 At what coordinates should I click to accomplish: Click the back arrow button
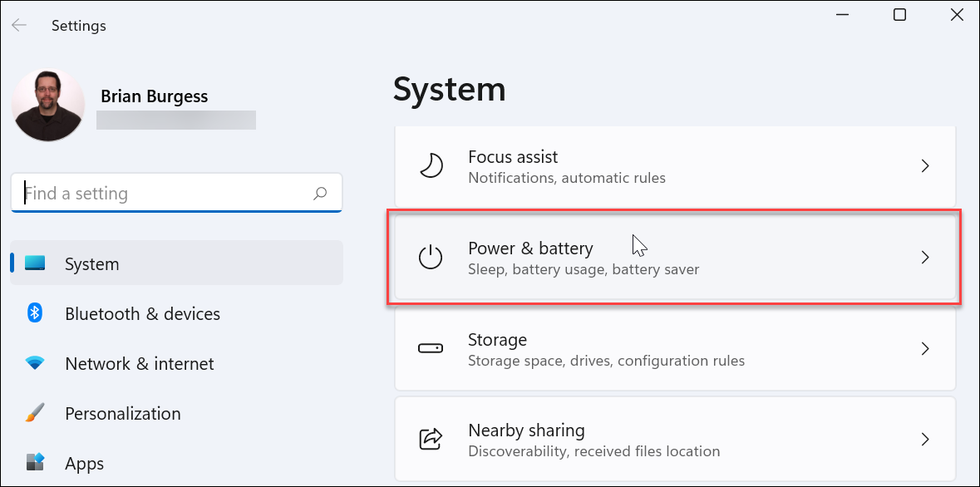coord(18,25)
